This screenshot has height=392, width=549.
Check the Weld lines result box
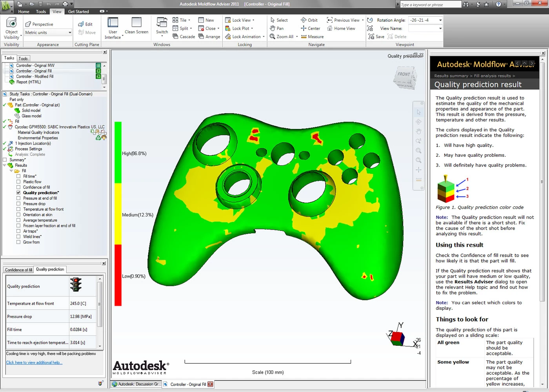click(x=18, y=237)
